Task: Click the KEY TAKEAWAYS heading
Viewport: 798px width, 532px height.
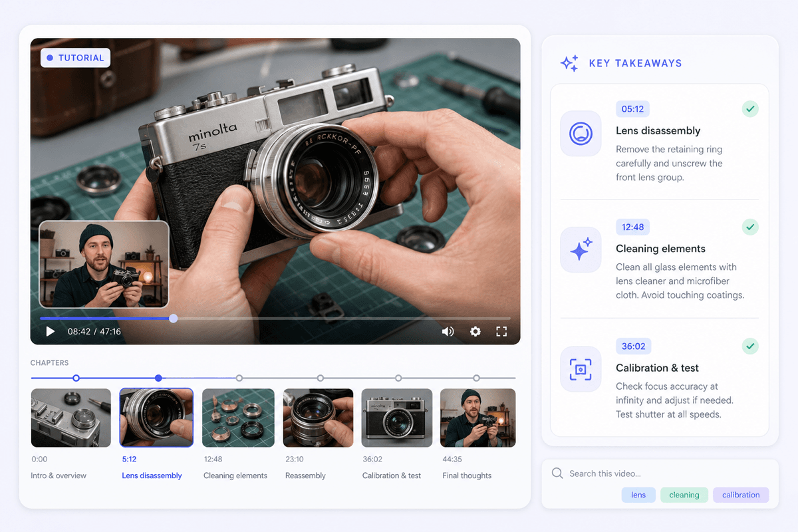Action: pos(635,63)
